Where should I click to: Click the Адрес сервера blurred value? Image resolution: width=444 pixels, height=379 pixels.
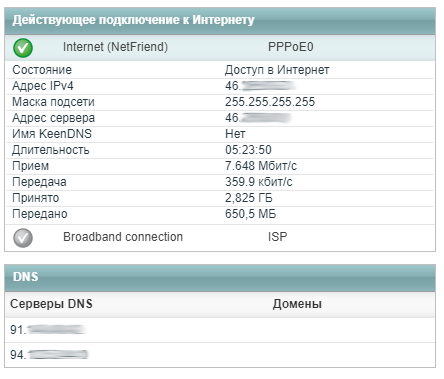pyautogui.click(x=258, y=118)
